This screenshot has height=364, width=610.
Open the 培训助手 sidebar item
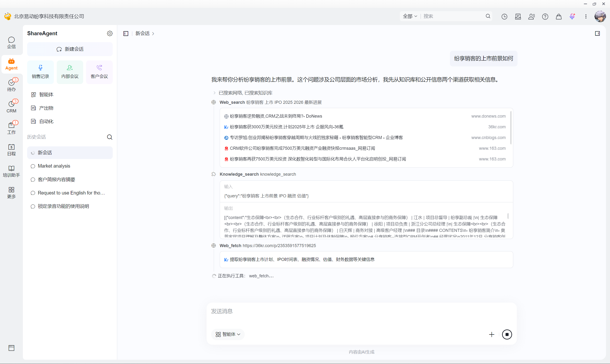[11, 171]
